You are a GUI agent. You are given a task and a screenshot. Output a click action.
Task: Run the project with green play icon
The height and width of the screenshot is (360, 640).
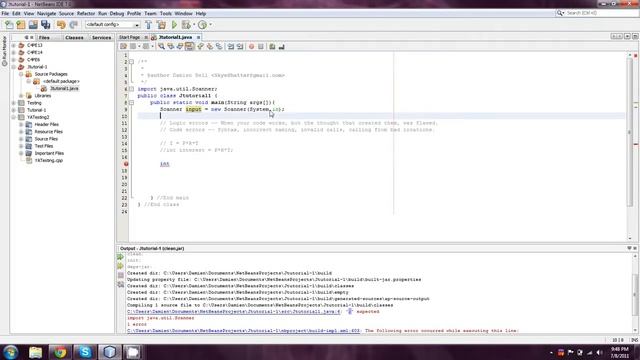coord(174,25)
